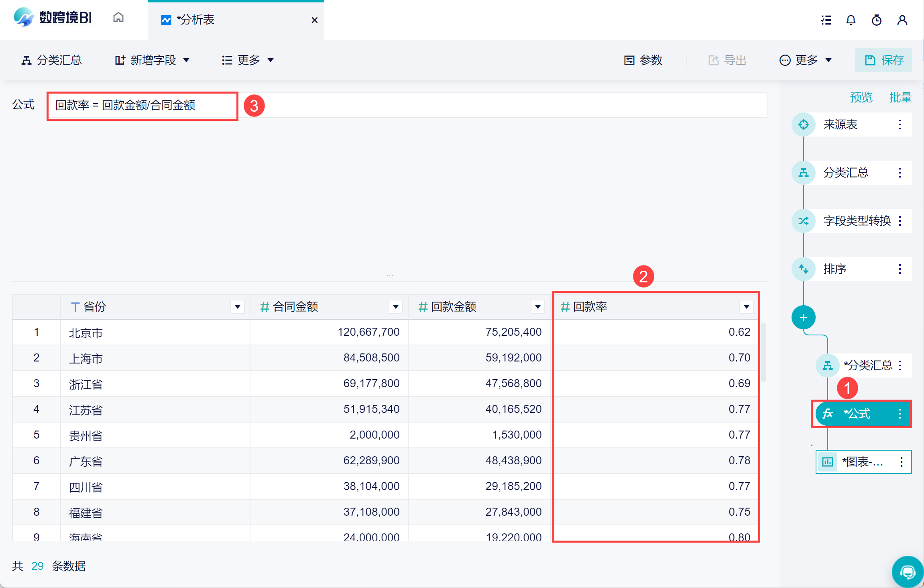This screenshot has height=588, width=924.
Task: Click the 批量 link
Action: [900, 97]
